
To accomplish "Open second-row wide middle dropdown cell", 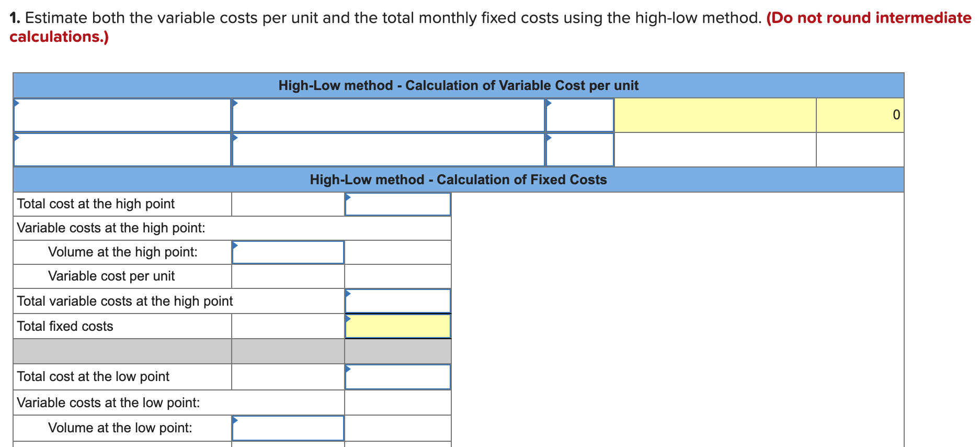I will pos(389,150).
